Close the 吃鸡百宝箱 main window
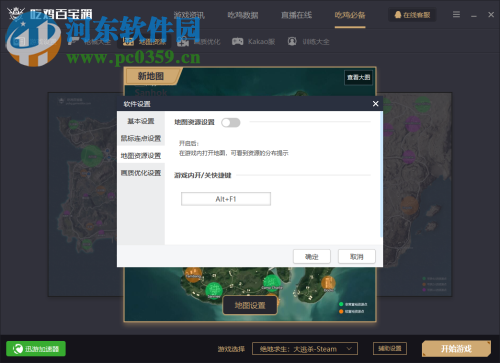Image resolution: width=500 pixels, height=363 pixels. (491, 15)
